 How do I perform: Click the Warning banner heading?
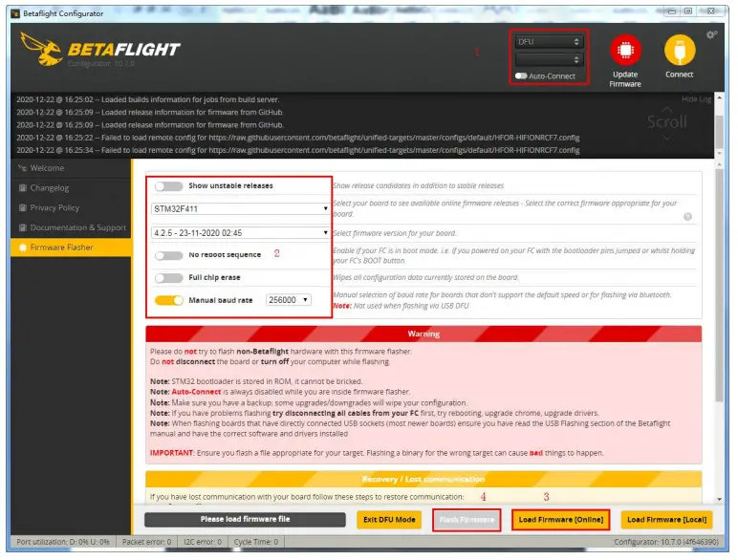(423, 334)
